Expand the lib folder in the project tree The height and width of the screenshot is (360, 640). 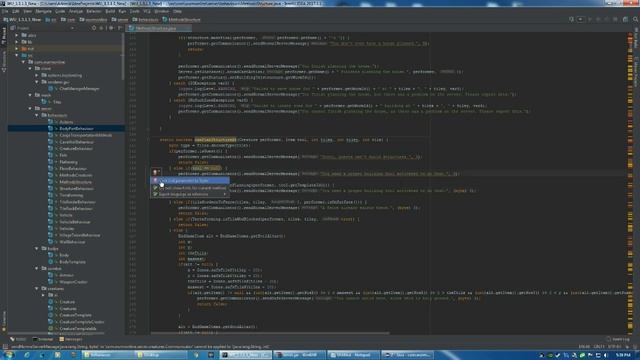[x=17, y=42]
